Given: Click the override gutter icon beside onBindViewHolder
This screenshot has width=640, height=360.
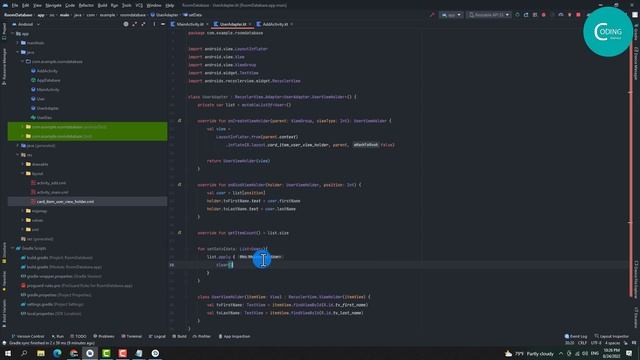Looking at the screenshot, I should pyautogui.click(x=179, y=184).
